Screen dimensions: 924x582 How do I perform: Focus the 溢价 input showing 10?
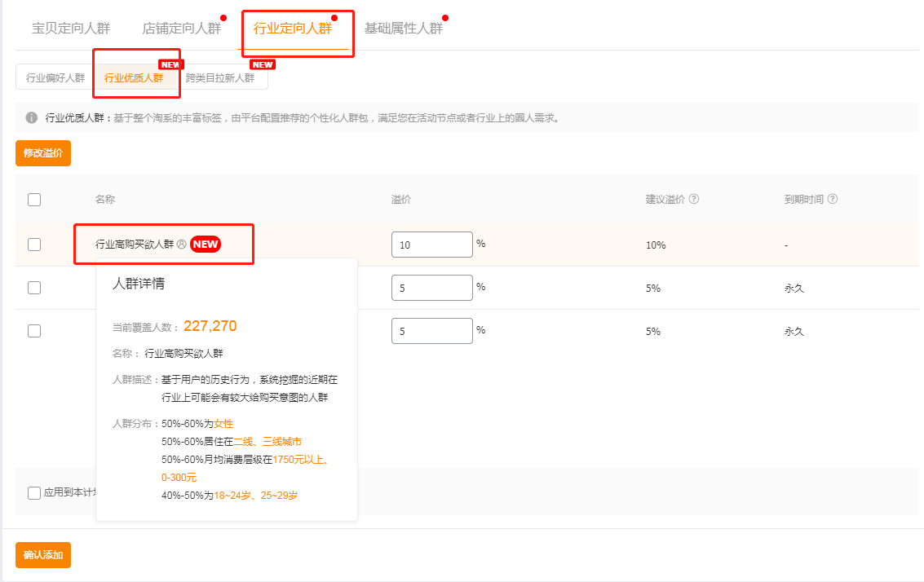(x=431, y=245)
